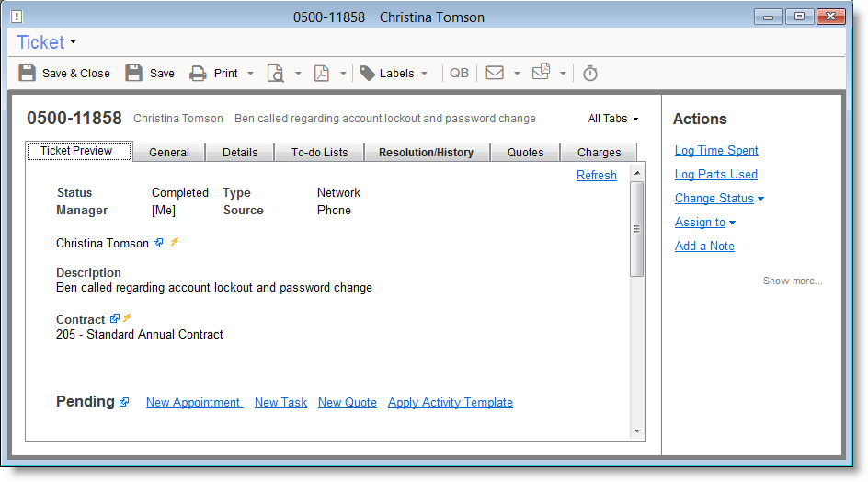Expand the Ticket menu dropdown
868x482 pixels.
[46, 42]
